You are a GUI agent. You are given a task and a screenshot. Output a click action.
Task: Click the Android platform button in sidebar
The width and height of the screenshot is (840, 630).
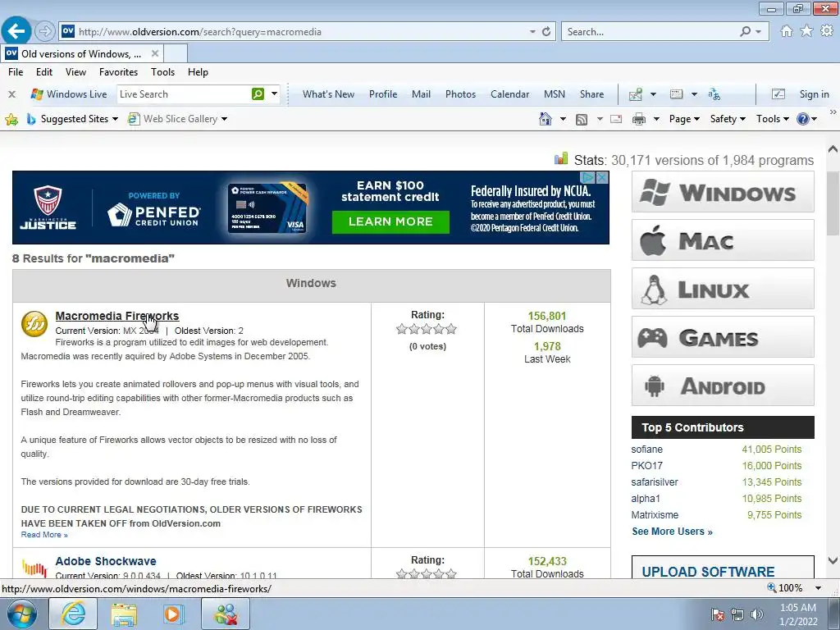tap(723, 386)
